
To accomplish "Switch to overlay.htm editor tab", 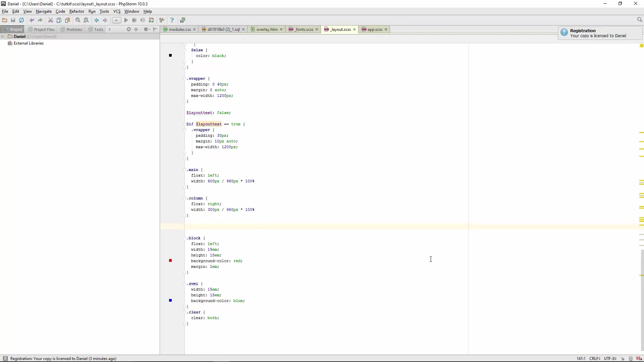I will pos(267,29).
